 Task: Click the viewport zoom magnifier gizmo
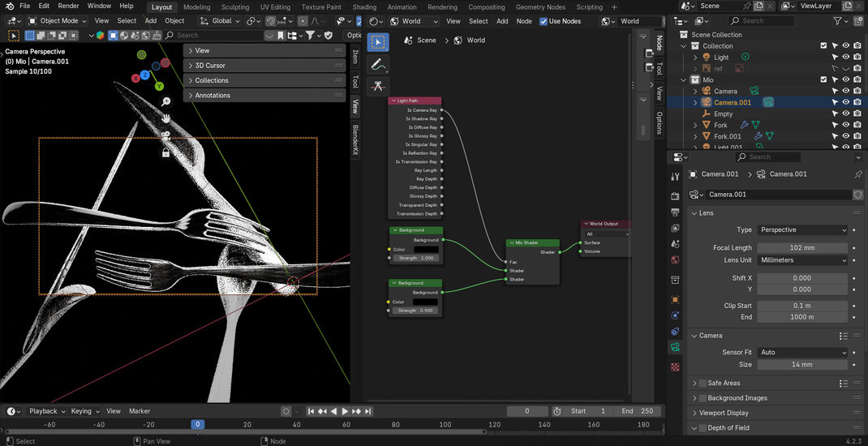165,101
